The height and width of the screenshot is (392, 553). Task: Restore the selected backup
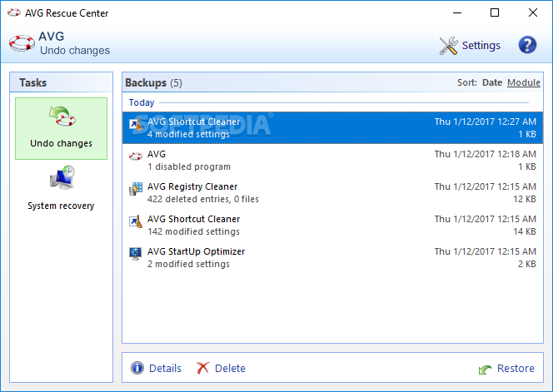(516, 369)
